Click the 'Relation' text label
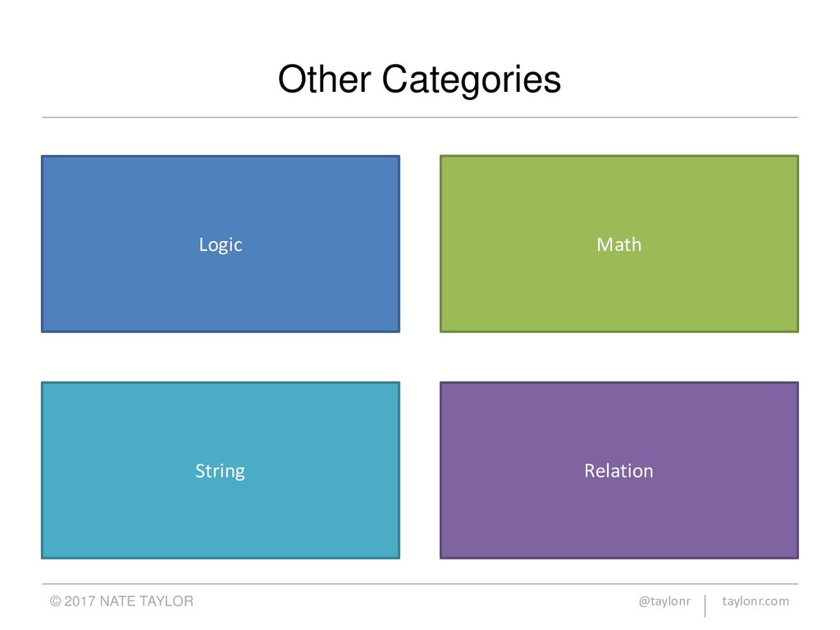This screenshot has width=840, height=630. [619, 470]
